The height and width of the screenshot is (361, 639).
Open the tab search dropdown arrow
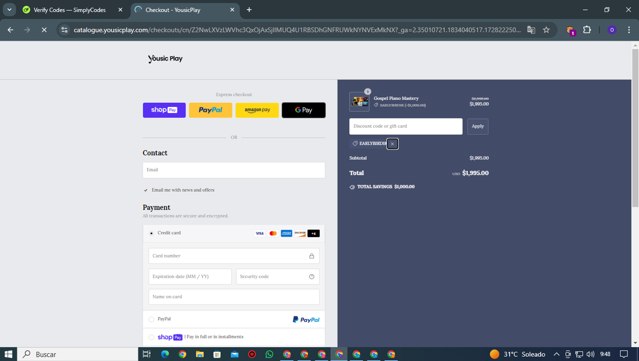[9, 10]
